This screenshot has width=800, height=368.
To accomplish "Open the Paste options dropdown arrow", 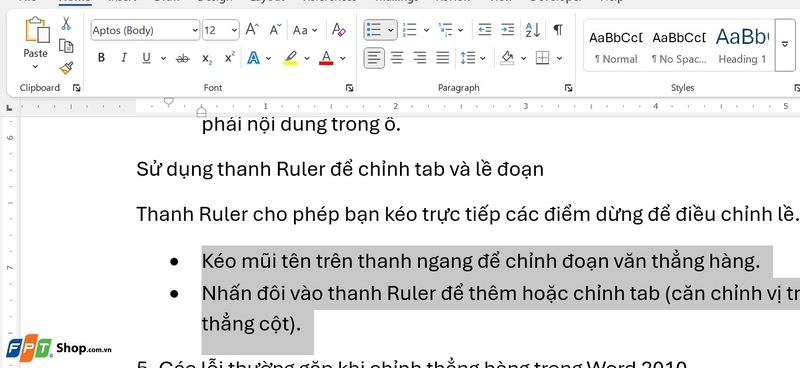I will (35, 67).
